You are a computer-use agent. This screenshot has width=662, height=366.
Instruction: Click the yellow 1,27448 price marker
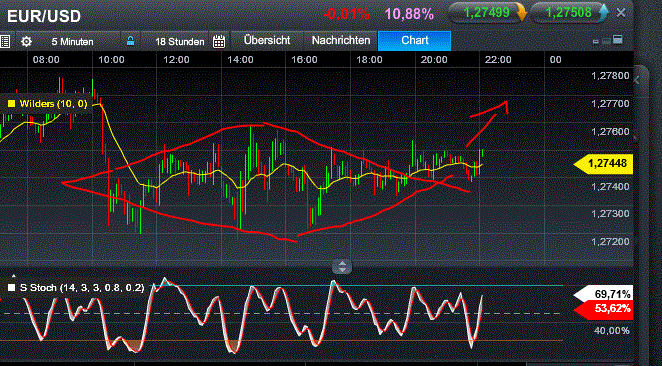[x=604, y=164]
